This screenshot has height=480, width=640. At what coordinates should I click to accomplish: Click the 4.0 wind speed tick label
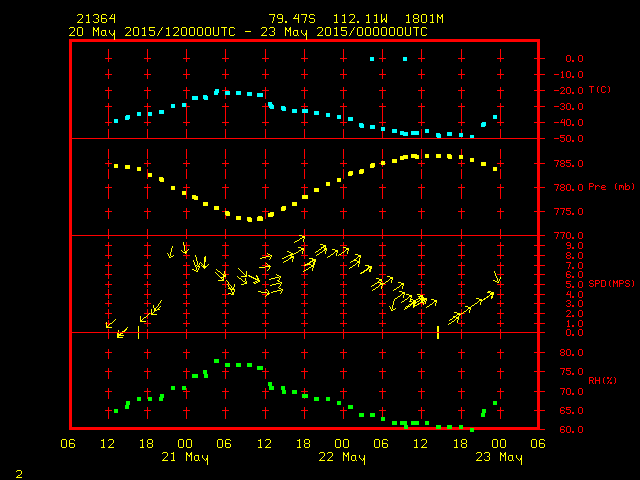point(574,295)
